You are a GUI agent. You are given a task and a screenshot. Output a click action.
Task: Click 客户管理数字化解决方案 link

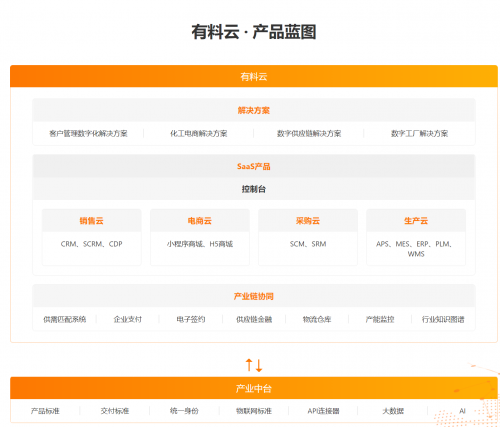coord(88,134)
